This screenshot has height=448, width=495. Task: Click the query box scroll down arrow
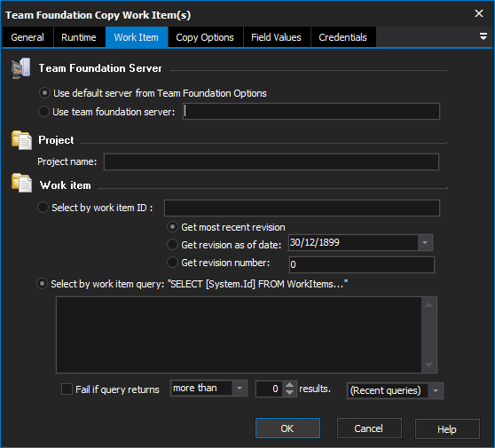tap(428, 365)
